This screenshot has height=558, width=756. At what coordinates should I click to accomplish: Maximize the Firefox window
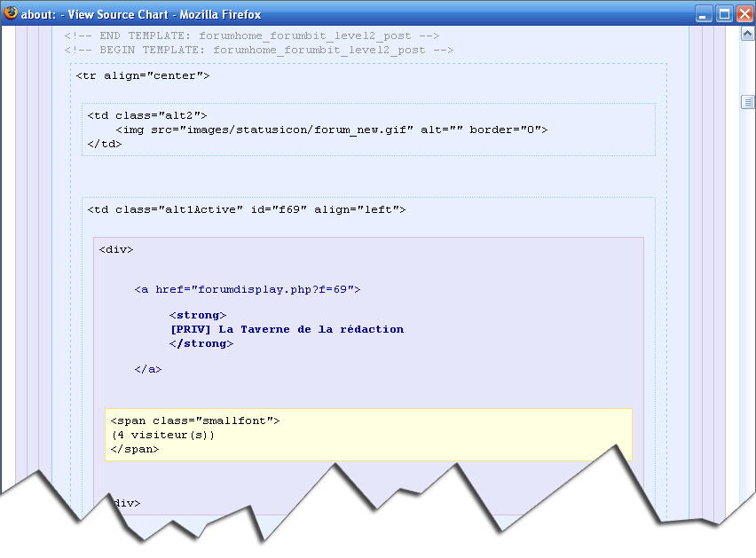(x=724, y=14)
